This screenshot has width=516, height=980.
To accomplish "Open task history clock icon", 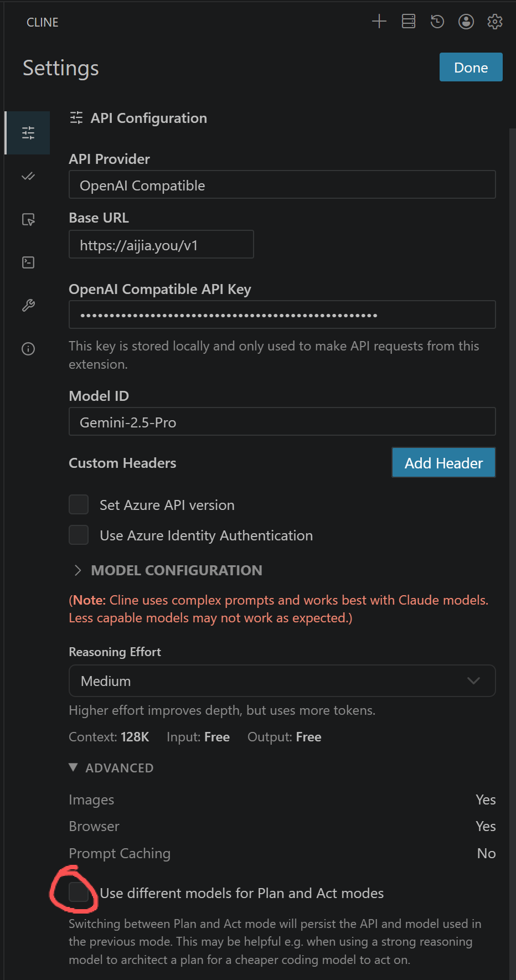I will click(437, 22).
